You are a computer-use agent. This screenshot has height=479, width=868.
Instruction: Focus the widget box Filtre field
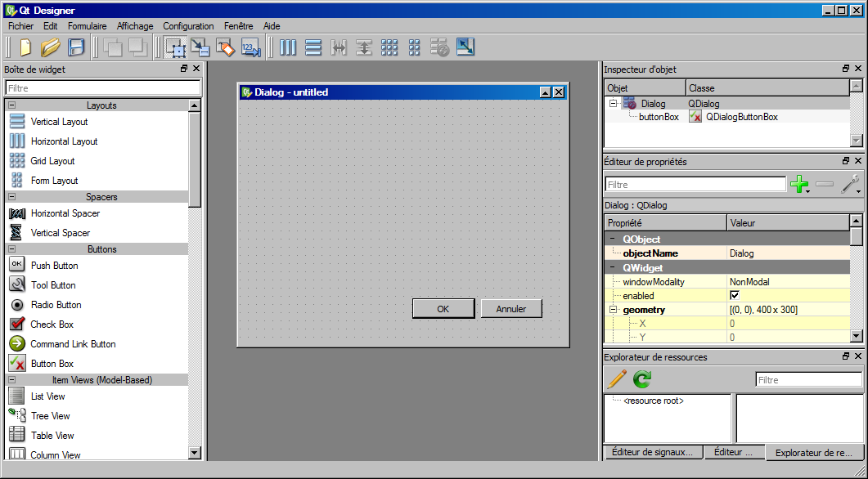103,88
